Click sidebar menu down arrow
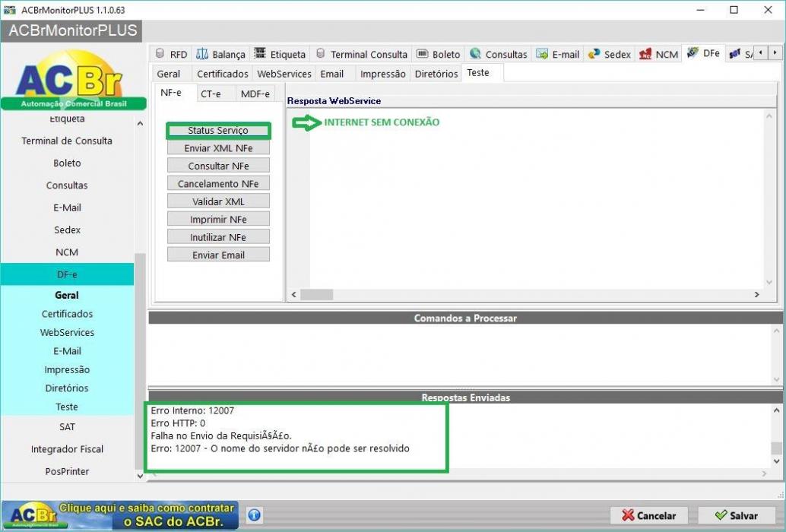The image size is (786, 532). tap(140, 476)
